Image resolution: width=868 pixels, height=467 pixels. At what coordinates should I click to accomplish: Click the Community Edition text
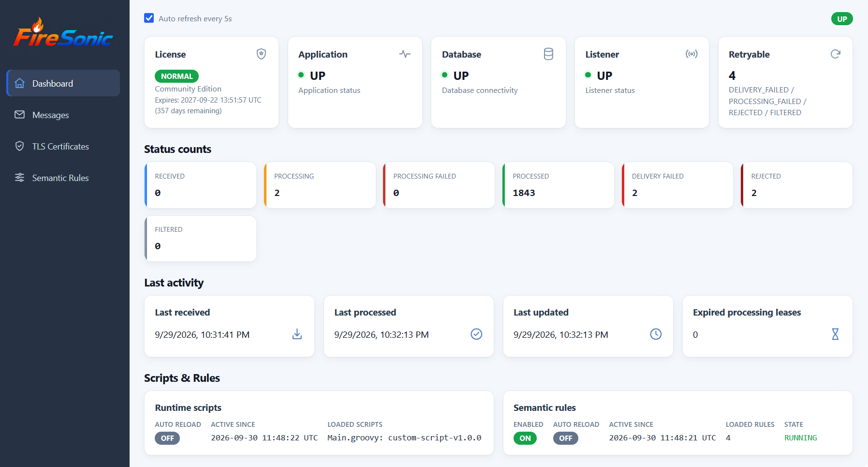(x=188, y=89)
